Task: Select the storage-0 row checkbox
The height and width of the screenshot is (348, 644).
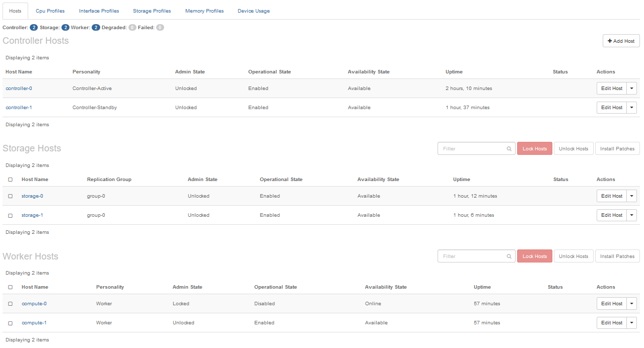Action: click(11, 196)
